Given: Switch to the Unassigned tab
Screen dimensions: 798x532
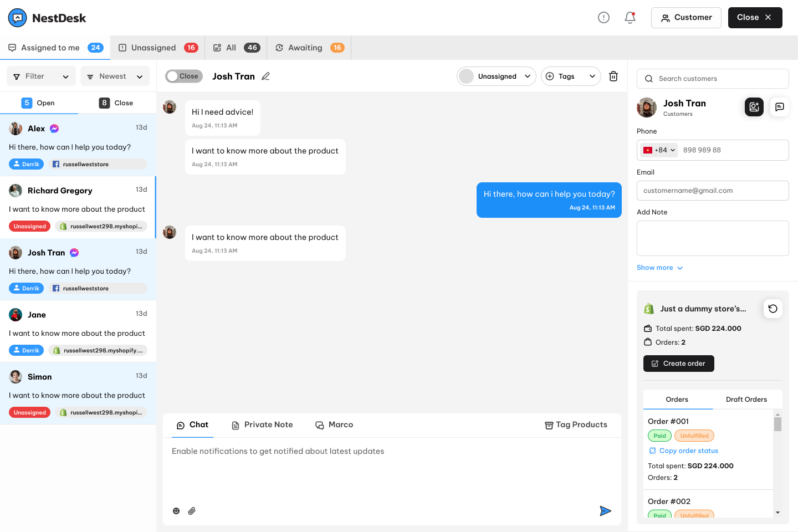Looking at the screenshot, I should 158,48.
